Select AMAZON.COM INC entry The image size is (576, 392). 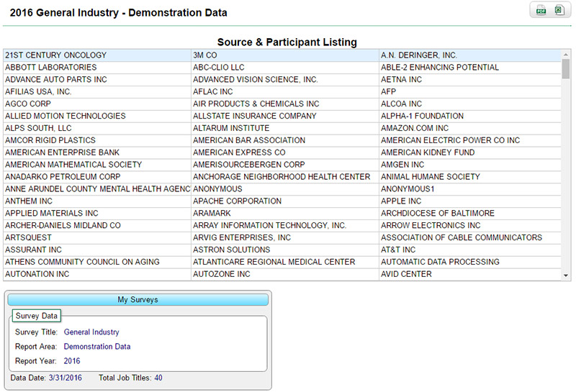pos(470,128)
